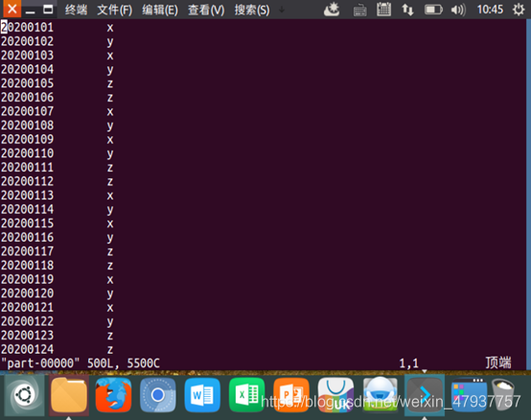This screenshot has width=531, height=420.
Task: Open the blue robot app dock icon
Action: tap(380, 394)
